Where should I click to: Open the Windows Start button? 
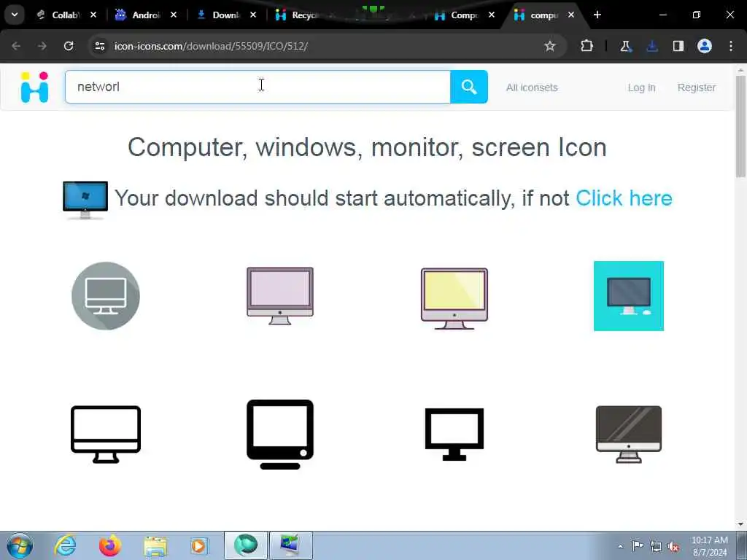tap(20, 545)
